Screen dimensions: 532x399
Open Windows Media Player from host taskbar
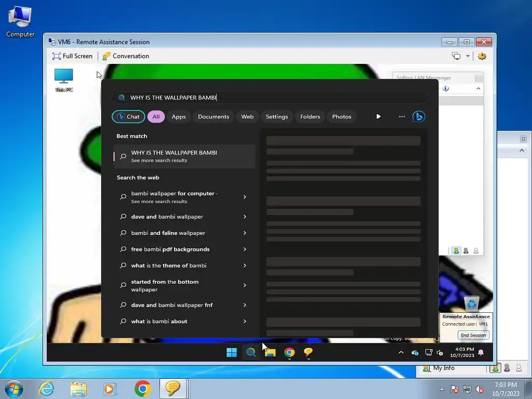(110, 389)
